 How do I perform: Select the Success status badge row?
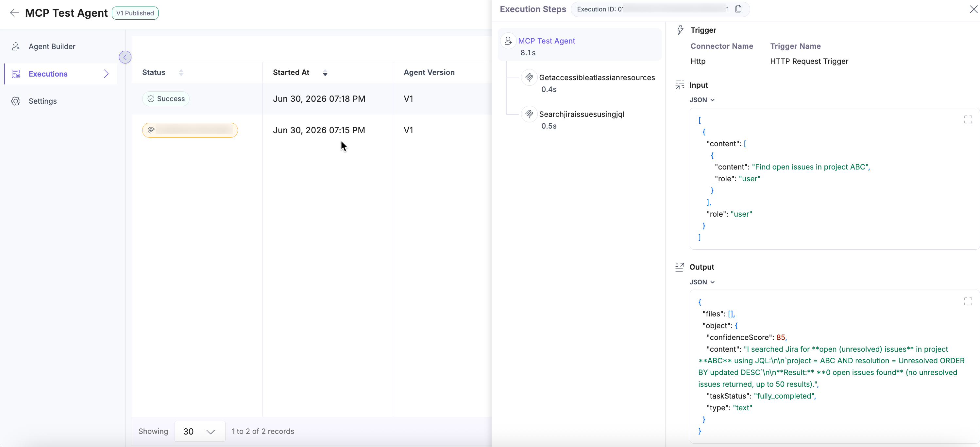(166, 98)
